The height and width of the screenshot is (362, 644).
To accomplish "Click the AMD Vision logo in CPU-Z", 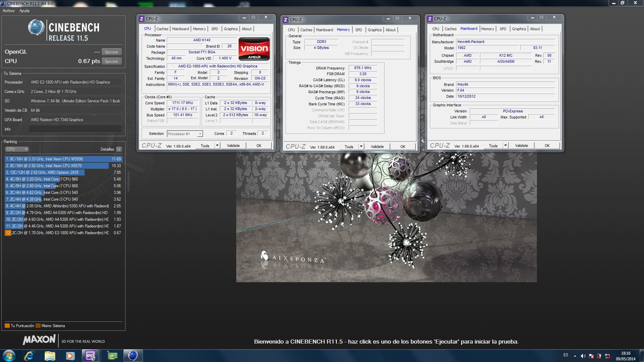I will coord(254,49).
